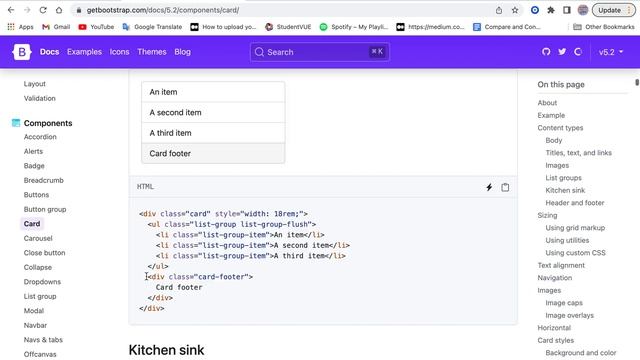640x360 pixels.
Task: Go back with the browser back arrow
Action: coord(11,10)
